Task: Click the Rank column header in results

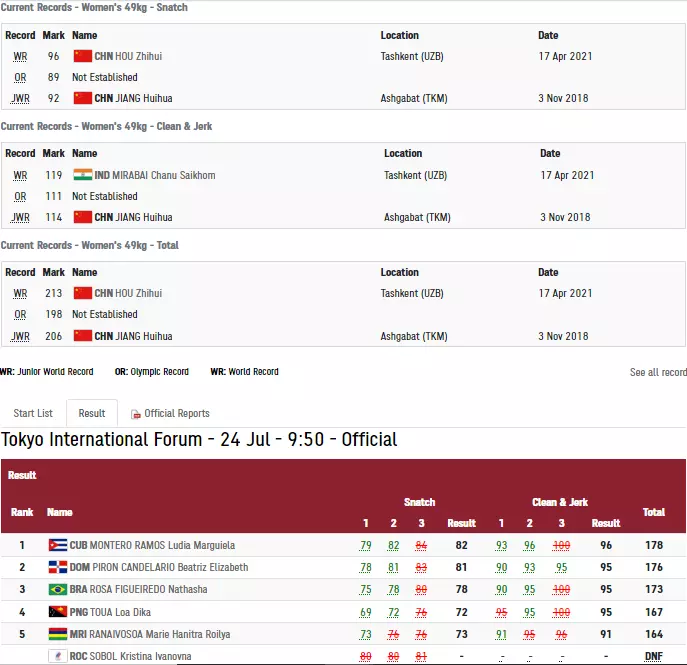Action: click(22, 512)
